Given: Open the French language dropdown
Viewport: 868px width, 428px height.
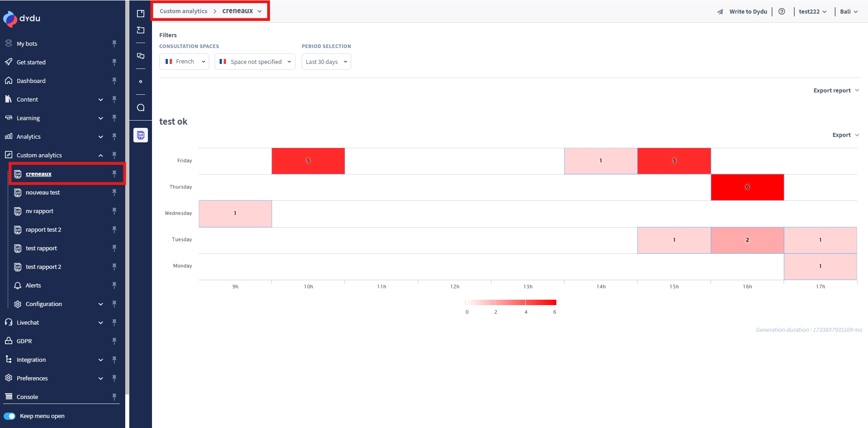Looking at the screenshot, I should tap(184, 62).
